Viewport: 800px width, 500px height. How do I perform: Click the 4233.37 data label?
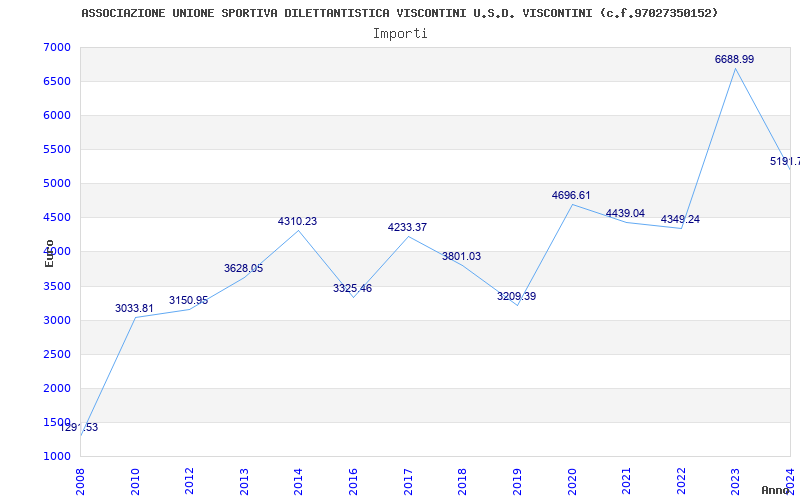coord(407,228)
